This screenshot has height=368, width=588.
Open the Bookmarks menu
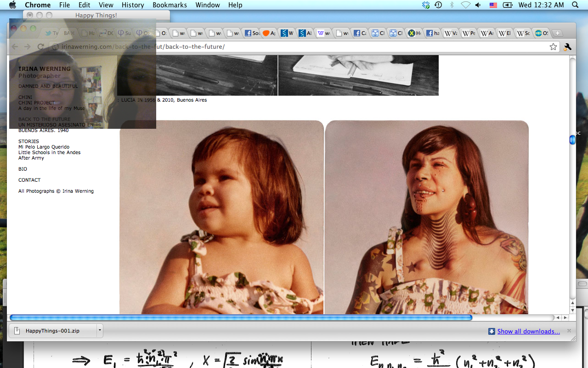tap(170, 5)
